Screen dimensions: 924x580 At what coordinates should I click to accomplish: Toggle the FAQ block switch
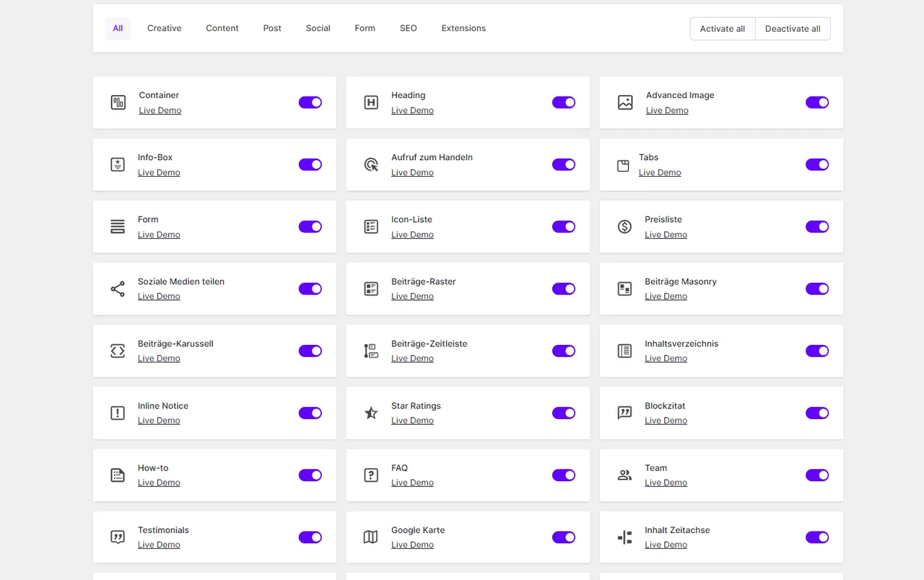click(x=564, y=475)
